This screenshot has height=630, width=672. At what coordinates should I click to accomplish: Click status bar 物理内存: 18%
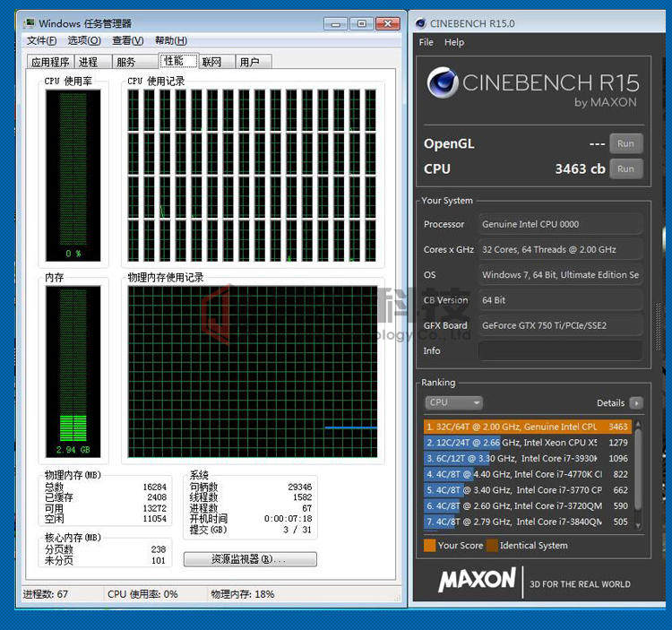(x=242, y=594)
